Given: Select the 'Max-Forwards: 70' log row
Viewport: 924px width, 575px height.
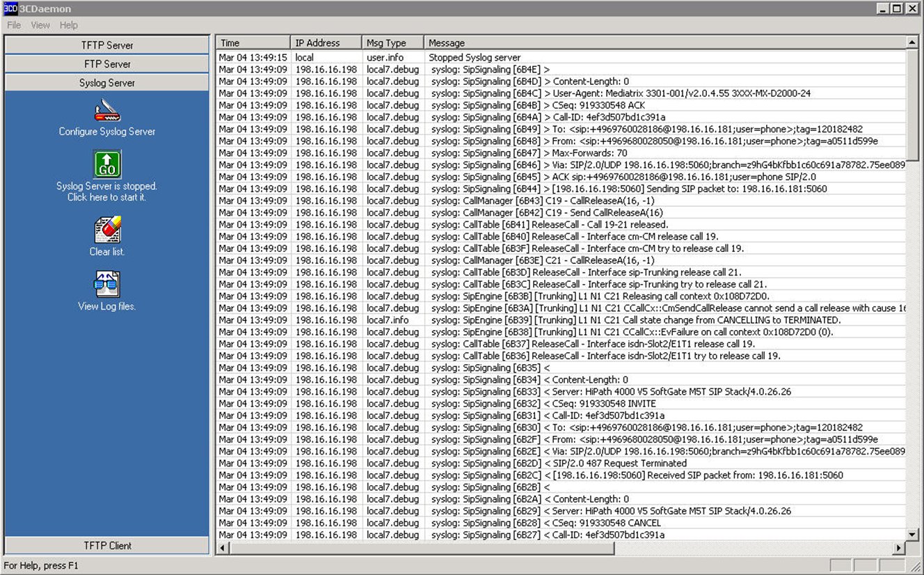Looking at the screenshot, I should pos(561,153).
